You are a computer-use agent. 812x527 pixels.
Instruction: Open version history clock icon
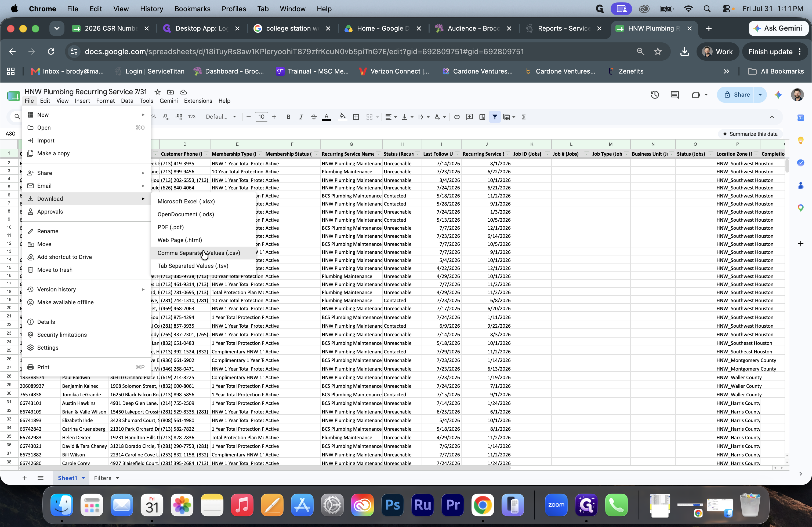point(654,95)
